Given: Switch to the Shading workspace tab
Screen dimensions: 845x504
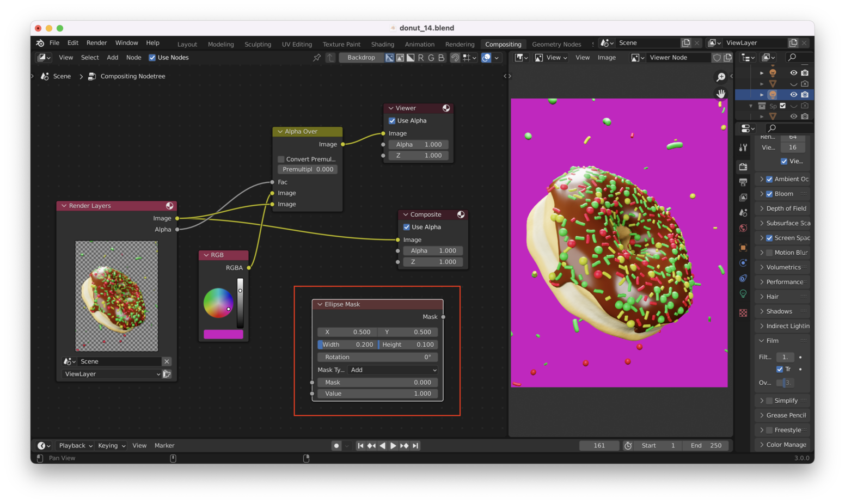Looking at the screenshot, I should (x=382, y=45).
